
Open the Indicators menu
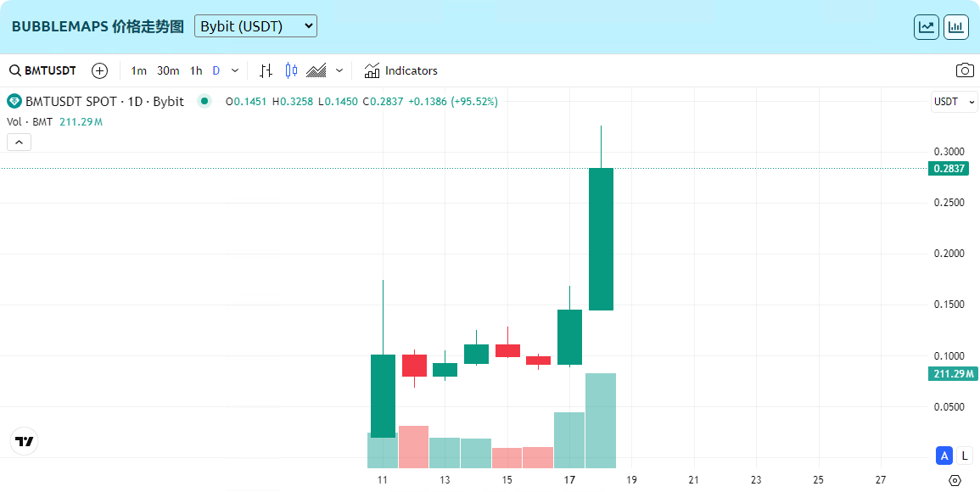[x=400, y=70]
